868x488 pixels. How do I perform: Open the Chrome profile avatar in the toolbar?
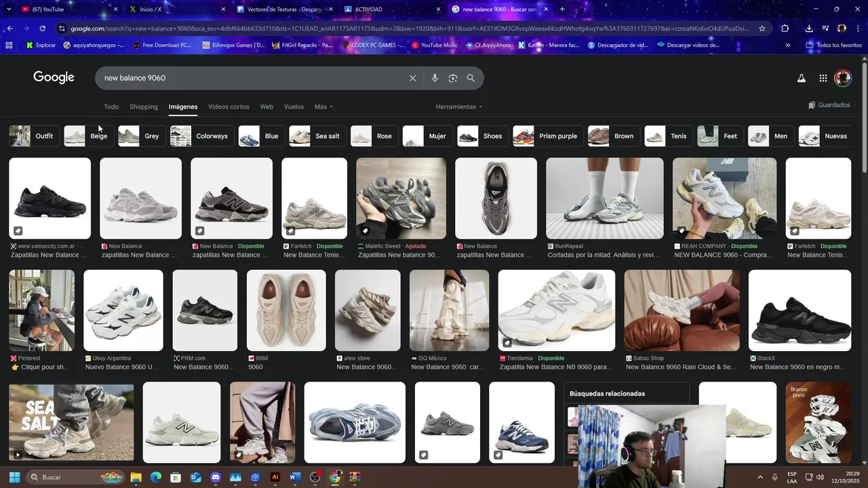click(x=842, y=28)
